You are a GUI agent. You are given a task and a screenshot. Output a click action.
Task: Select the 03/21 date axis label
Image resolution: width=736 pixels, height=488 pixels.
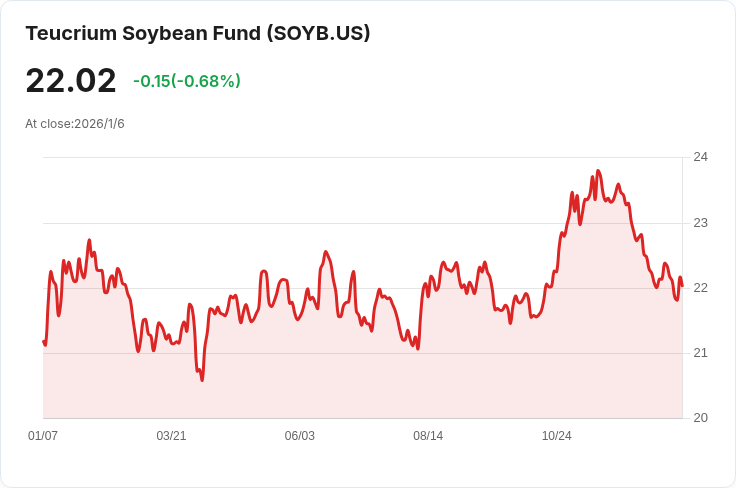[171, 436]
